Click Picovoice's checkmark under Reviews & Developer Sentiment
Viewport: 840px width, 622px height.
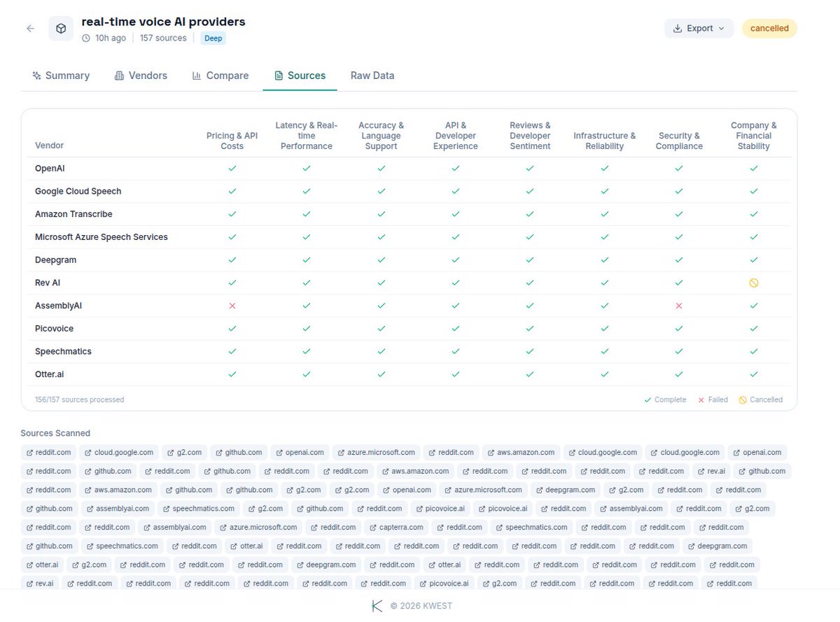(530, 329)
